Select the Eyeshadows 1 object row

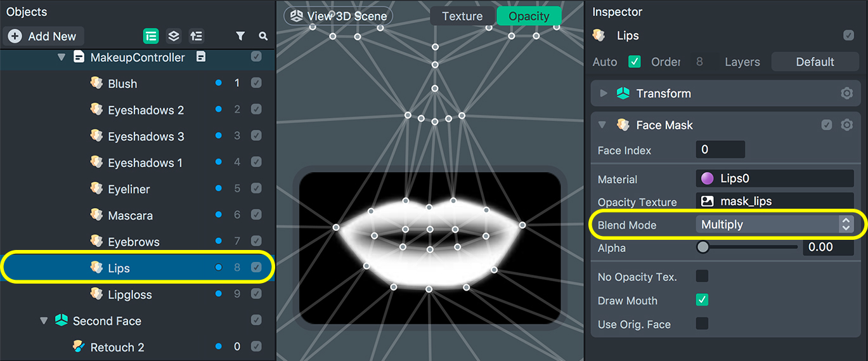tap(138, 162)
